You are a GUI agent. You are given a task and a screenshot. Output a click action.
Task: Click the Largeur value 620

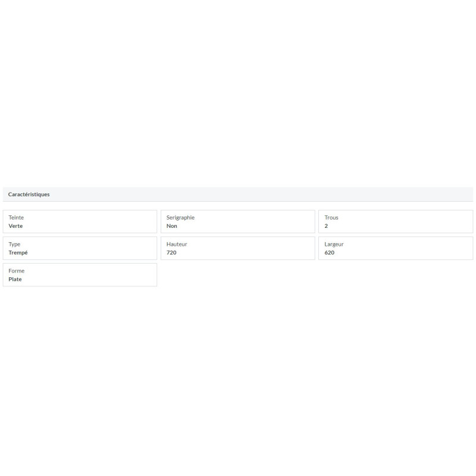coord(330,252)
